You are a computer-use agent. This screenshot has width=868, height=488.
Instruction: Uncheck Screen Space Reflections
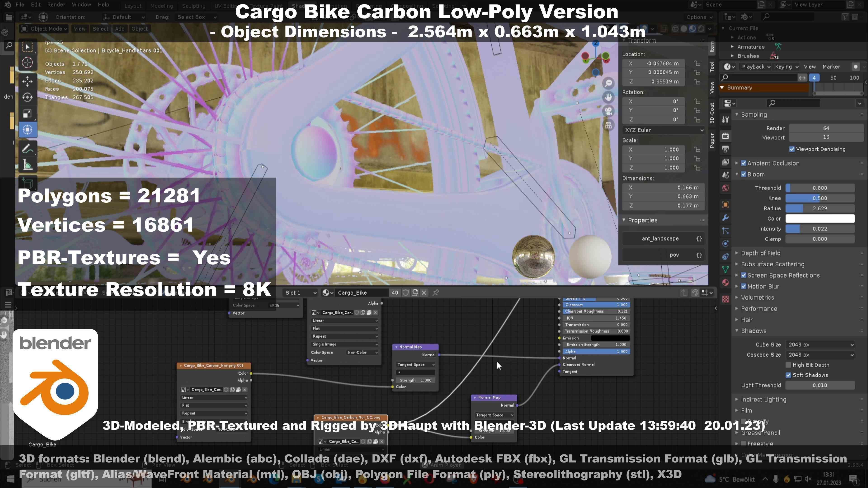[x=744, y=275]
